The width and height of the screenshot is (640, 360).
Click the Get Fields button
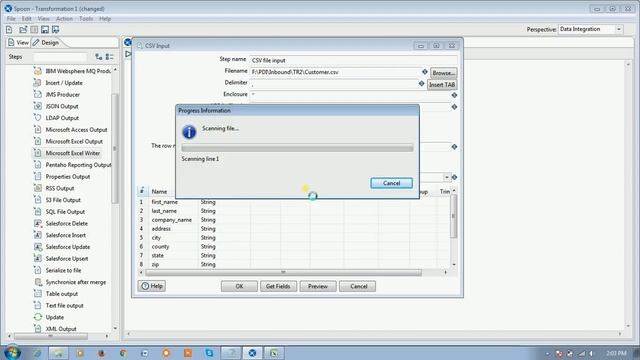(x=278, y=287)
